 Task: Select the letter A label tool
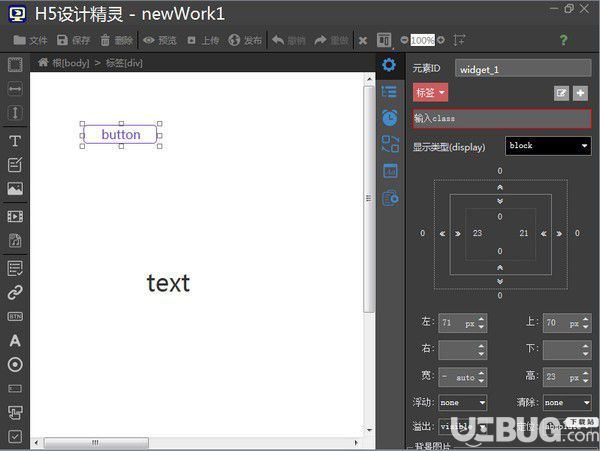pos(15,340)
